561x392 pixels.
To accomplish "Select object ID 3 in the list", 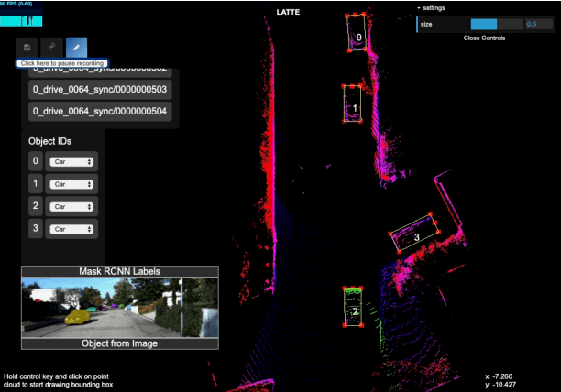I will point(36,228).
